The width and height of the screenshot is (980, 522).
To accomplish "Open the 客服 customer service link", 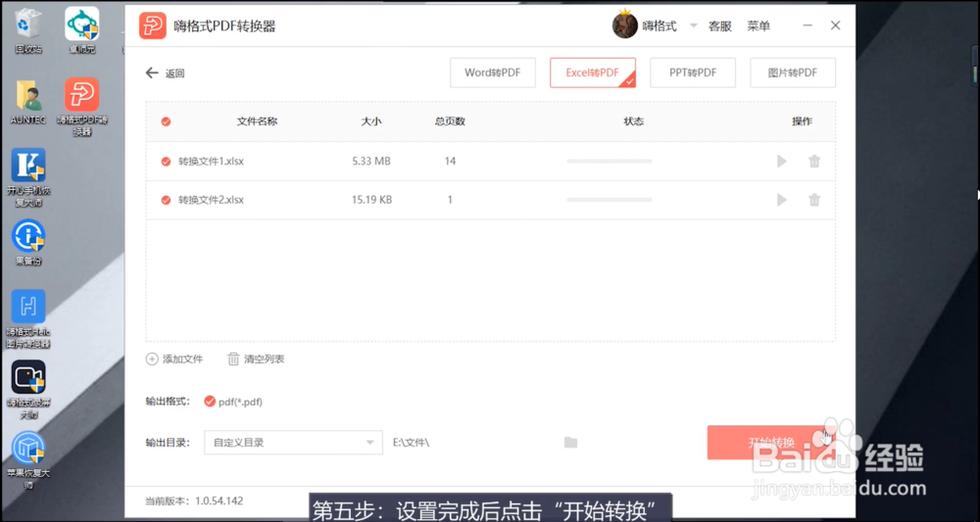I will 720,26.
